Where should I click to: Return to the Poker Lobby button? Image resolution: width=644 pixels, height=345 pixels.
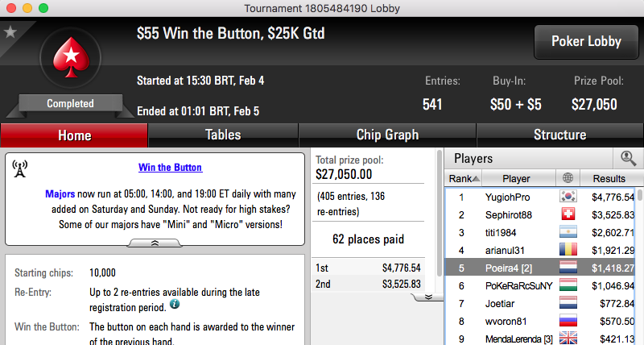coord(586,42)
